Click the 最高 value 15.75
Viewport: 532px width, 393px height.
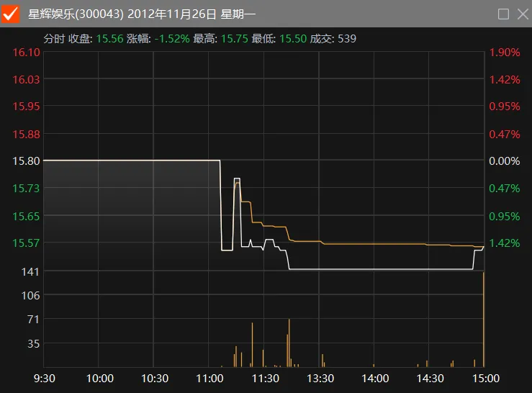[234, 38]
